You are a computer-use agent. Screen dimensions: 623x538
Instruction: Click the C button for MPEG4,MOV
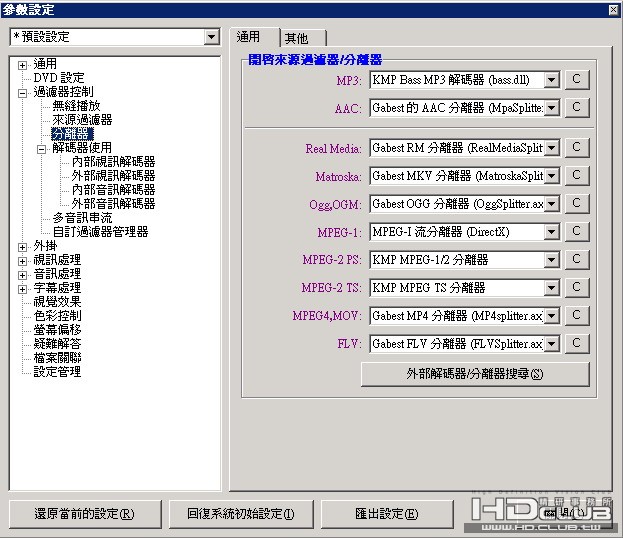pos(577,316)
